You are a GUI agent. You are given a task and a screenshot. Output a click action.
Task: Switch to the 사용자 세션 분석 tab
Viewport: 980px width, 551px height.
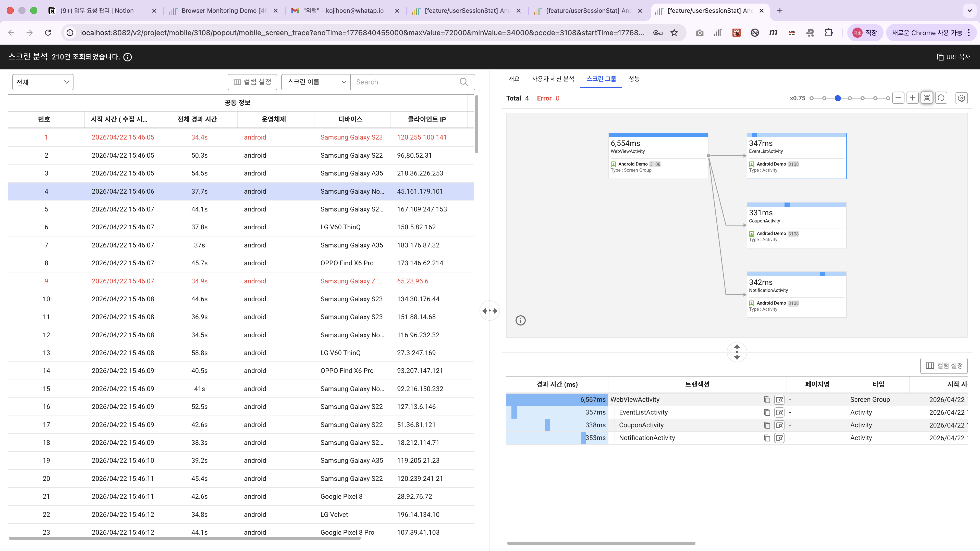tap(553, 79)
